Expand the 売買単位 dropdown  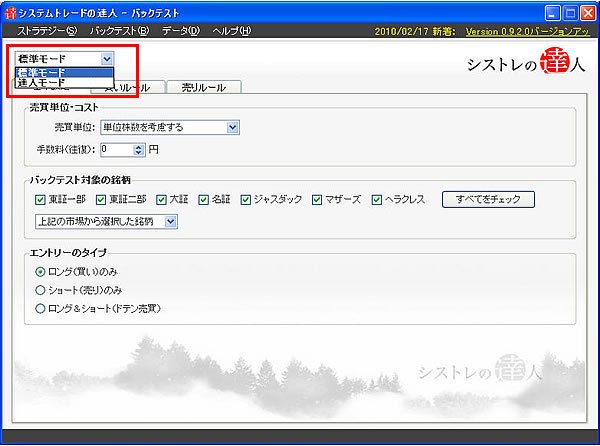[232, 127]
